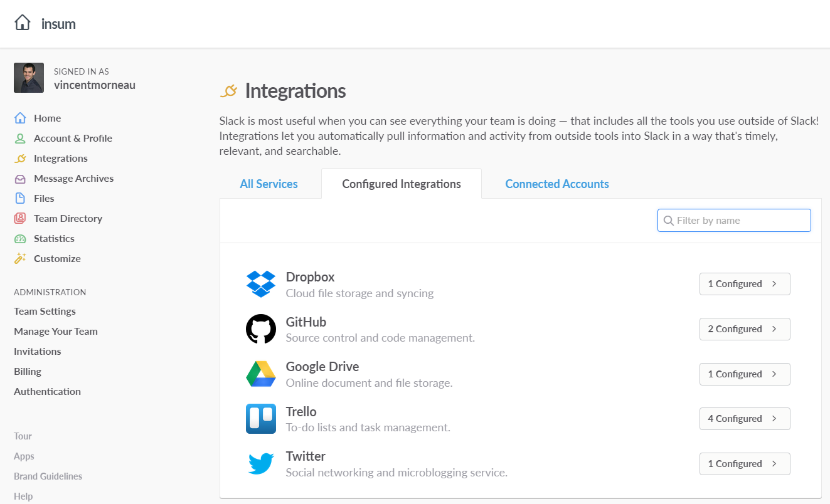Open Integrations sidebar link
This screenshot has width=830, height=504.
pyautogui.click(x=61, y=158)
